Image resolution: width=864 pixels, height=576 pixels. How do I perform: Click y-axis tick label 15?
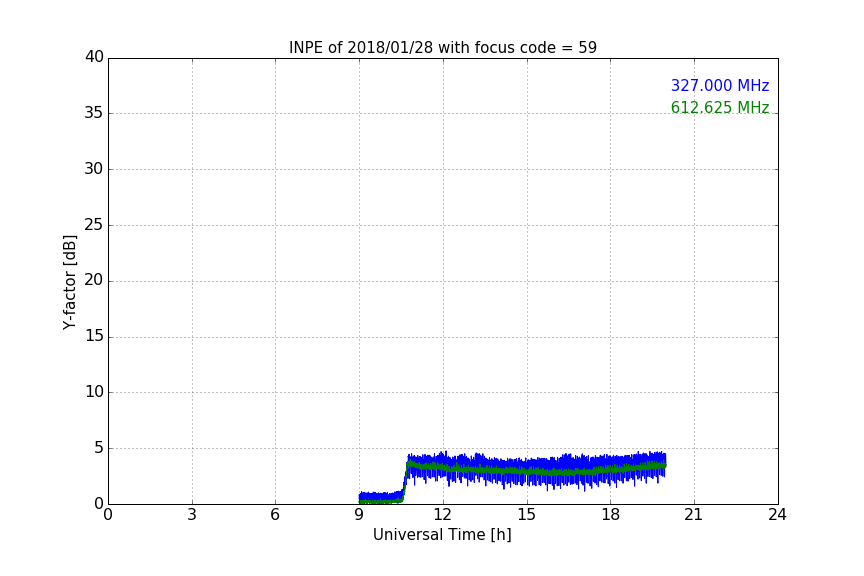pos(94,336)
